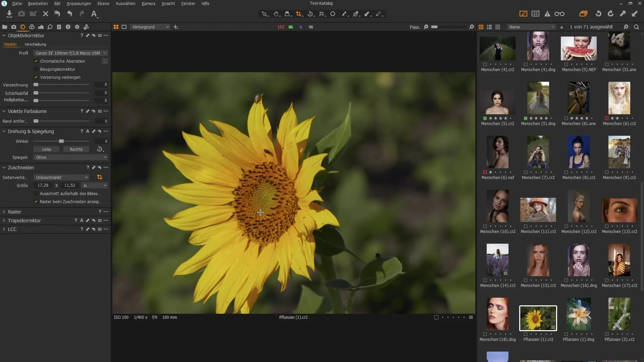This screenshot has height=362, width=644.
Task: Open the Color tool tab icon
Action: 32,27
